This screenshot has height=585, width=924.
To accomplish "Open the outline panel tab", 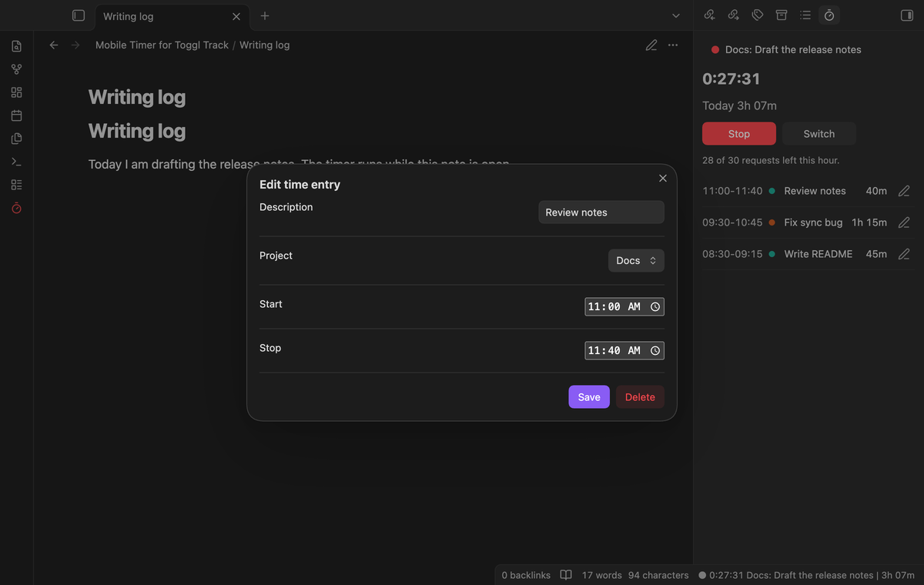I will (805, 15).
